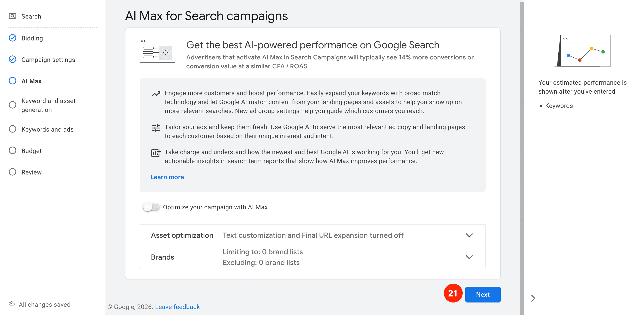Select the AI Max step
Viewport: 644px width, 315px height.
pyautogui.click(x=32, y=81)
